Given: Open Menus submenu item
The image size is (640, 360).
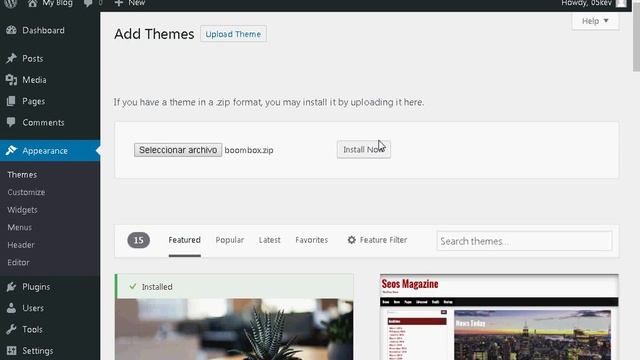Looking at the screenshot, I should point(20,227).
